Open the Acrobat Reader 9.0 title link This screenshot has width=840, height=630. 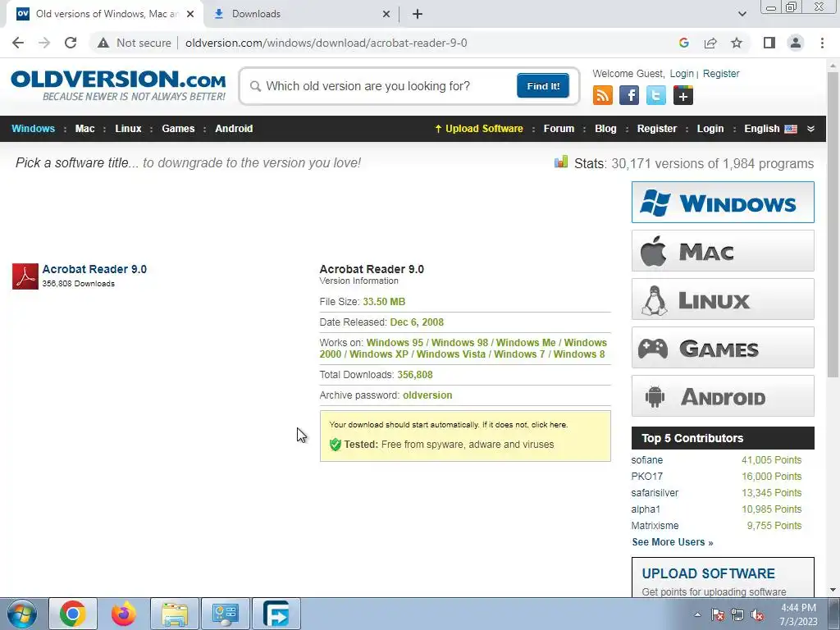[x=94, y=269]
